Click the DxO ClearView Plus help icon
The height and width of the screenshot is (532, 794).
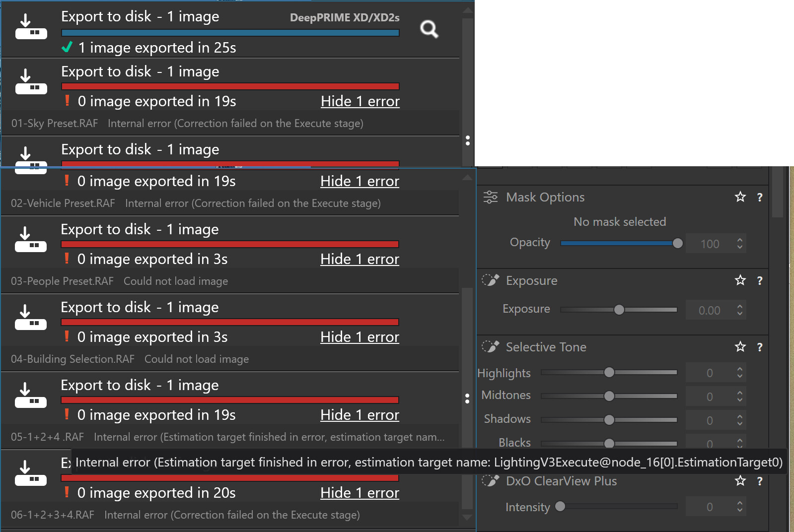pos(759,481)
